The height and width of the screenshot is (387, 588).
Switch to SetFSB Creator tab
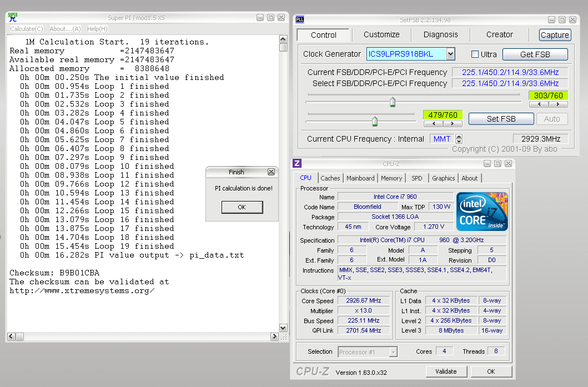[500, 34]
